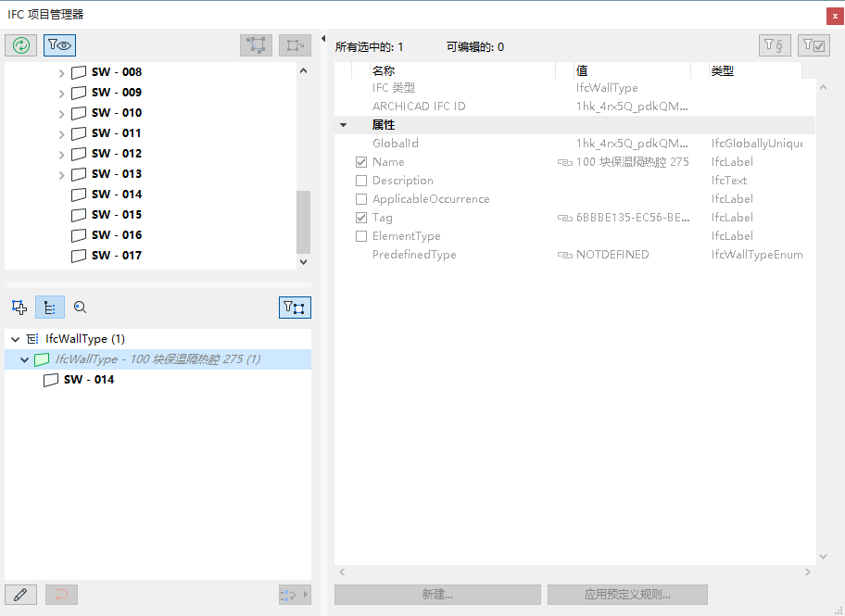Enable the Description attribute checkbox
Viewport: 845px width, 616px height.
tap(361, 180)
